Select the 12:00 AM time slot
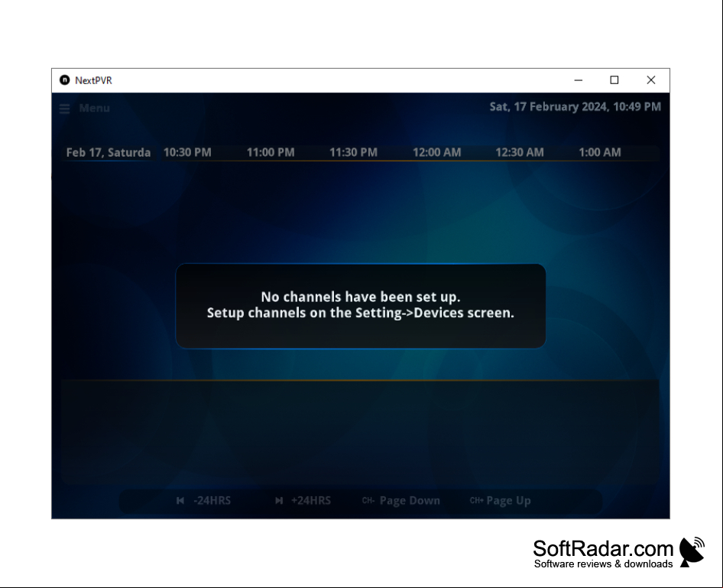Image resolution: width=723 pixels, height=588 pixels. point(436,152)
